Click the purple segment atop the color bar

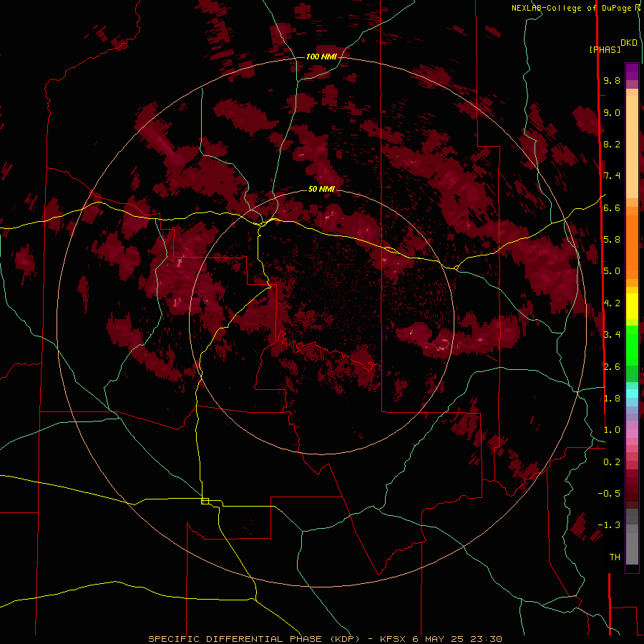(x=632, y=72)
